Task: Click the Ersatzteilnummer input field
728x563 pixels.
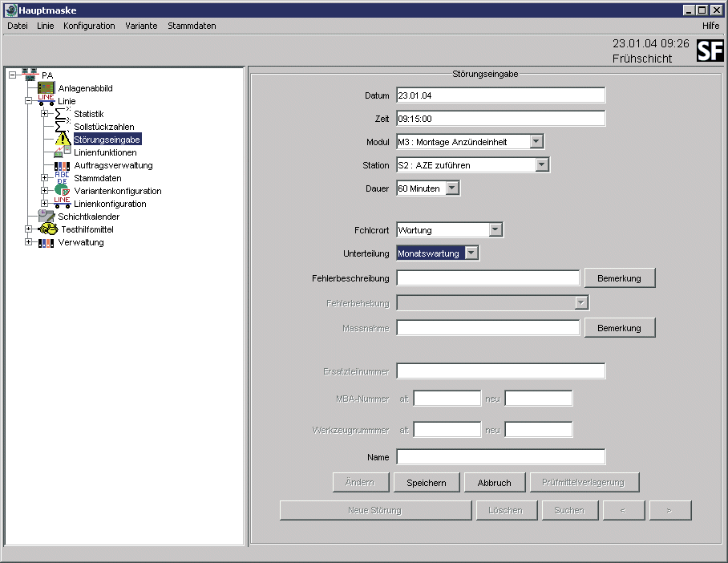Action: tap(500, 371)
